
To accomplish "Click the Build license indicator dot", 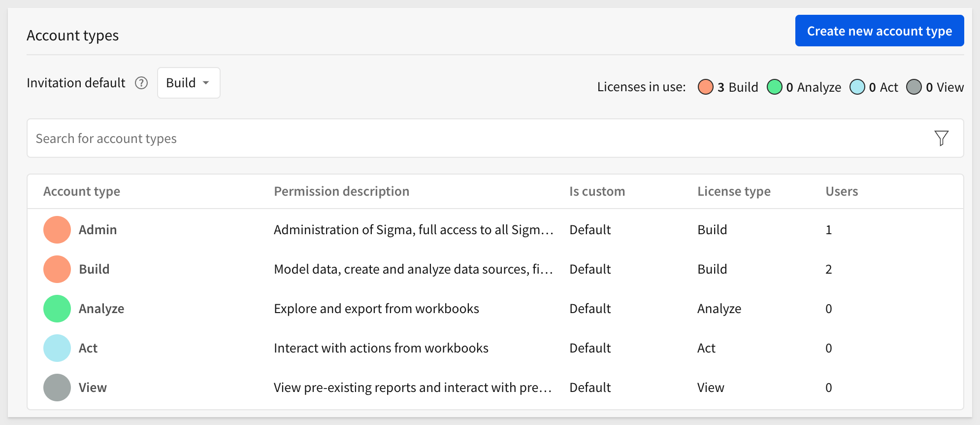I will pos(706,87).
